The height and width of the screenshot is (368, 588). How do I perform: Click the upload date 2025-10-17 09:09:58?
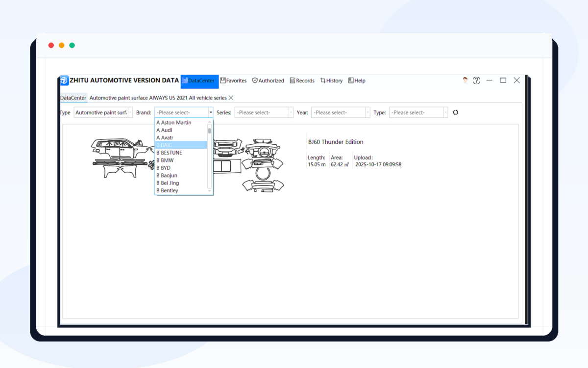pos(378,164)
